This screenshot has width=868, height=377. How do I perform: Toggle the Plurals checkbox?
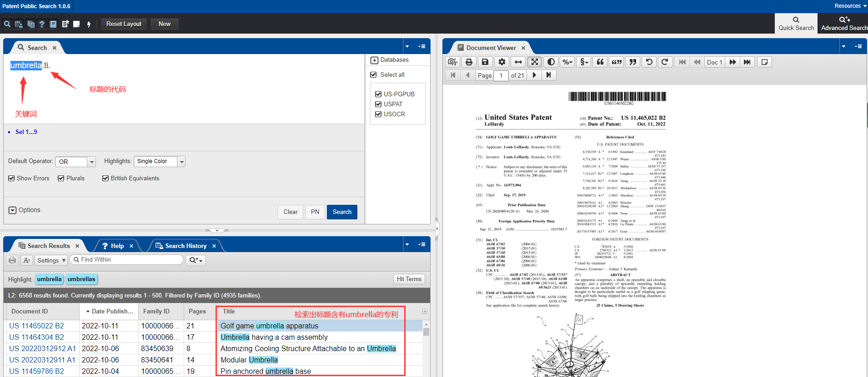coord(61,179)
